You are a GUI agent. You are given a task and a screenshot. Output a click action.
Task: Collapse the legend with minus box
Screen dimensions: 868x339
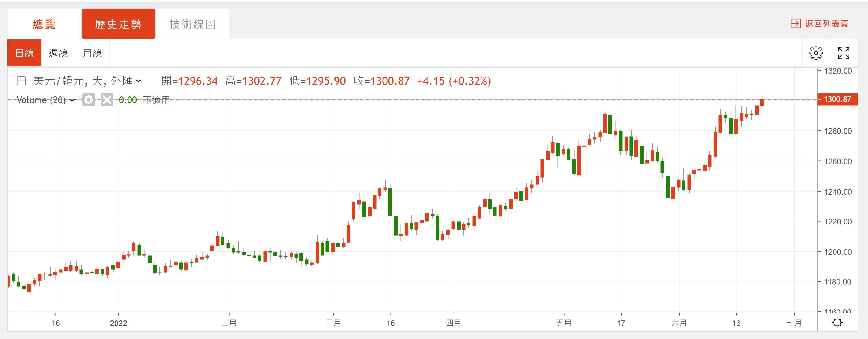click(x=21, y=81)
